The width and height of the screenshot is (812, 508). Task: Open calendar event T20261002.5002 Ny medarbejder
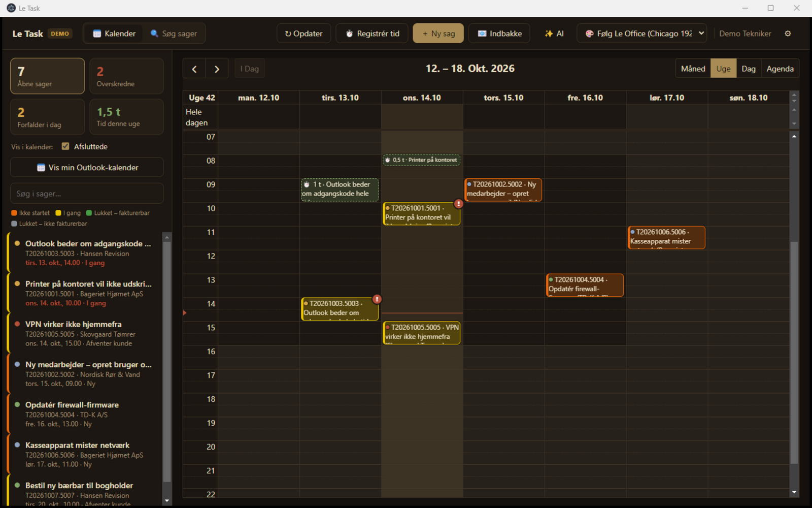[x=503, y=189]
